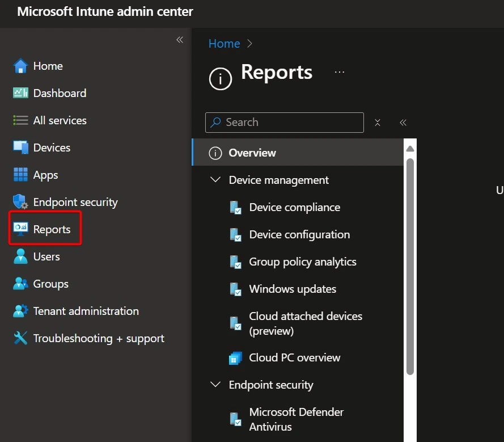Click the Cloud attached devices icon

tap(236, 323)
